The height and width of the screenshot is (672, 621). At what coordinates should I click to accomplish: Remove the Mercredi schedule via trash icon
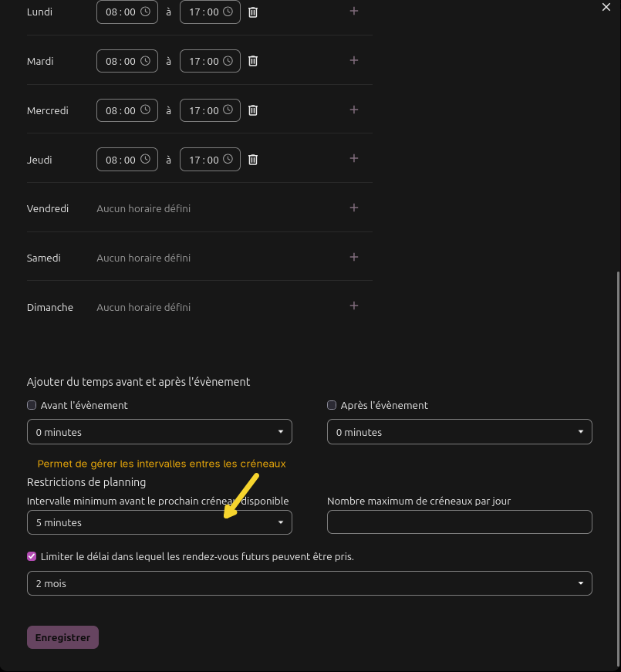pos(253,110)
